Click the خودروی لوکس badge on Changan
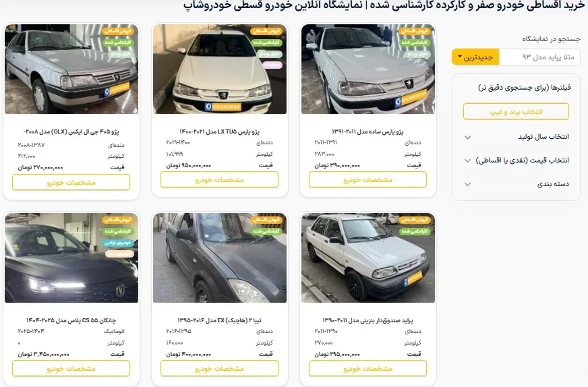 click(x=118, y=243)
